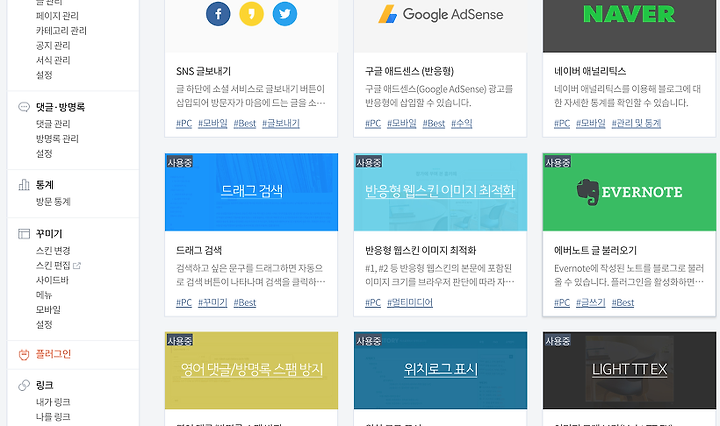
Task: Open 댓글 관리 in the sidebar
Action: click(53, 124)
